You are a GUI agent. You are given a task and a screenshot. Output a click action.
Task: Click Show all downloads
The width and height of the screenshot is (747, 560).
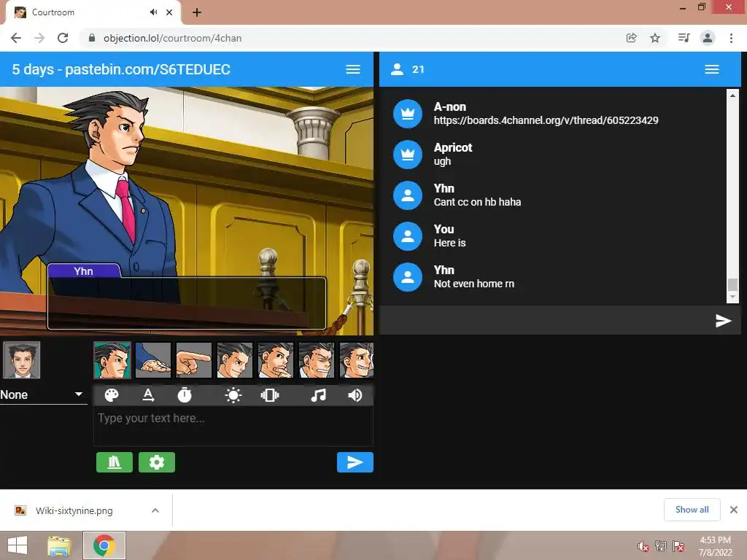(692, 510)
